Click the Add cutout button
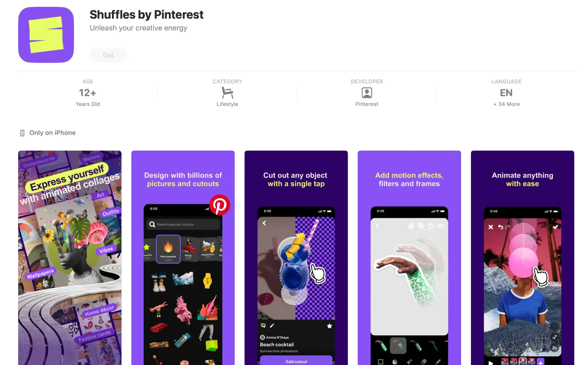The image size is (588, 365). [x=296, y=361]
